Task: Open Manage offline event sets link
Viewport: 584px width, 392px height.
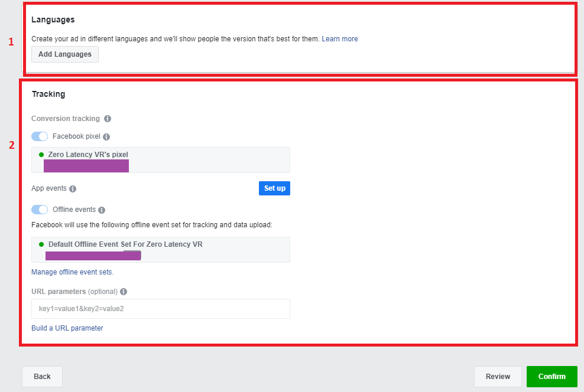Action: tap(73, 272)
